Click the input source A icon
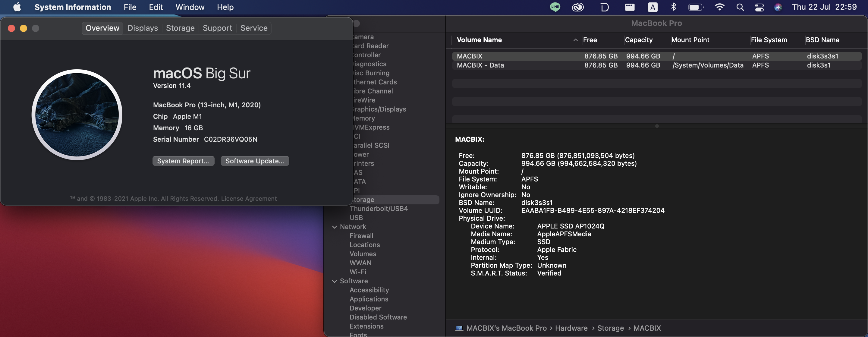The height and width of the screenshot is (337, 868). pyautogui.click(x=652, y=7)
